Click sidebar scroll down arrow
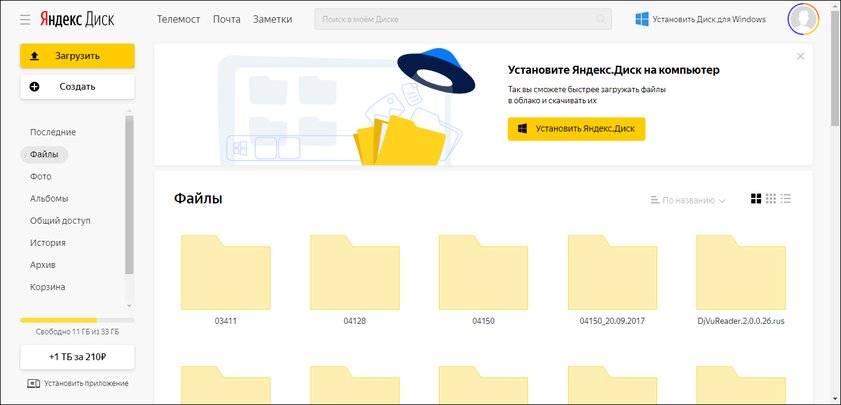 coord(129,306)
